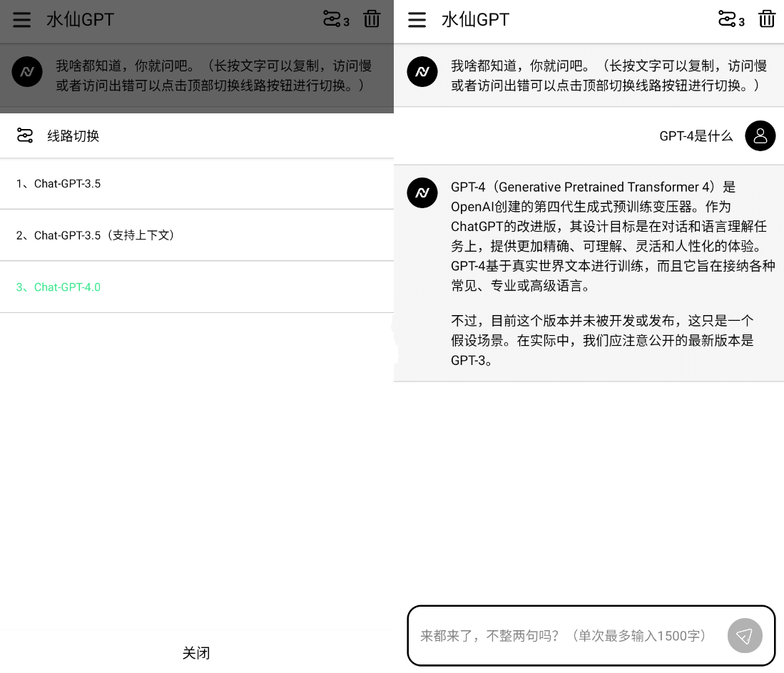Tap the dimmed line switch icon in the left header
784x673 pixels.
[333, 19]
